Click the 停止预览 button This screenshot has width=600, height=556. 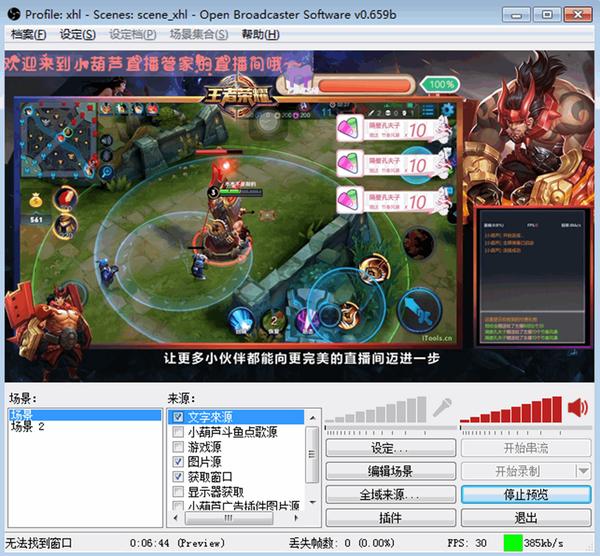pos(526,494)
